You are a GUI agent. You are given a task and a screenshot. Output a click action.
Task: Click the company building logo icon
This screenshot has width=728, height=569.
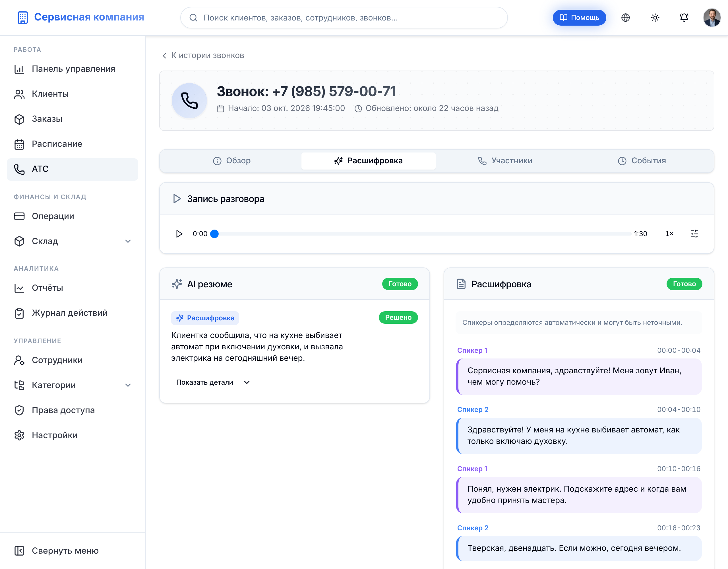click(23, 17)
